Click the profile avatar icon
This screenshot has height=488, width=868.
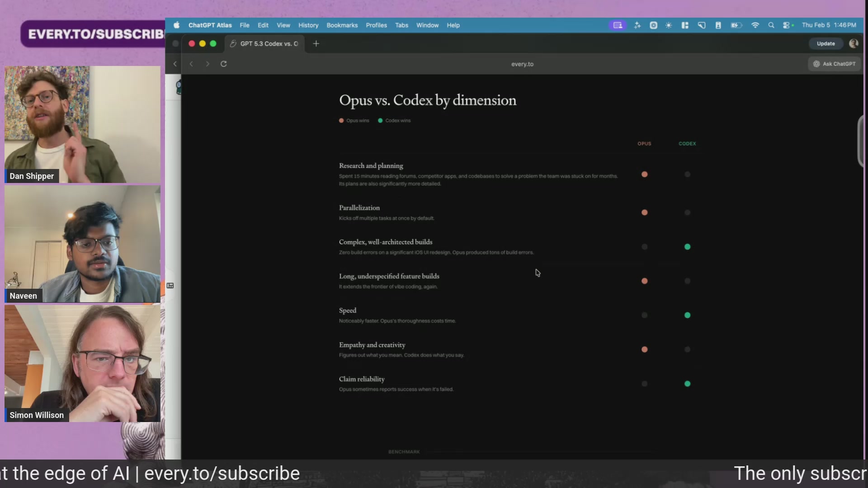pos(854,43)
